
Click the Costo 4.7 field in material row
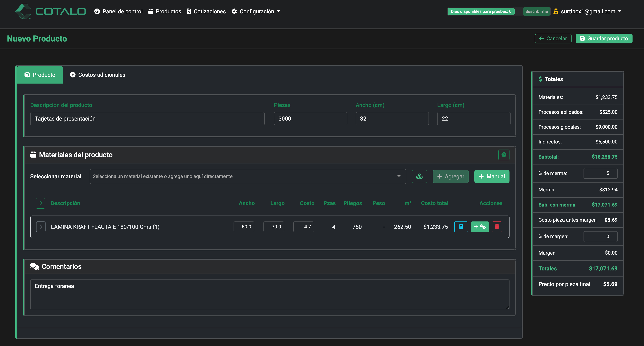tap(304, 227)
